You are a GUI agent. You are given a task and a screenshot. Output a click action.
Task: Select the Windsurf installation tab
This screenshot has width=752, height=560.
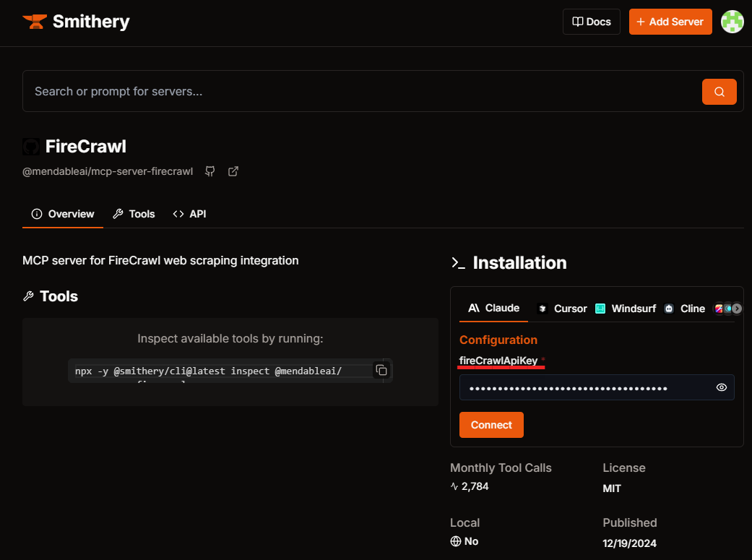(626, 309)
